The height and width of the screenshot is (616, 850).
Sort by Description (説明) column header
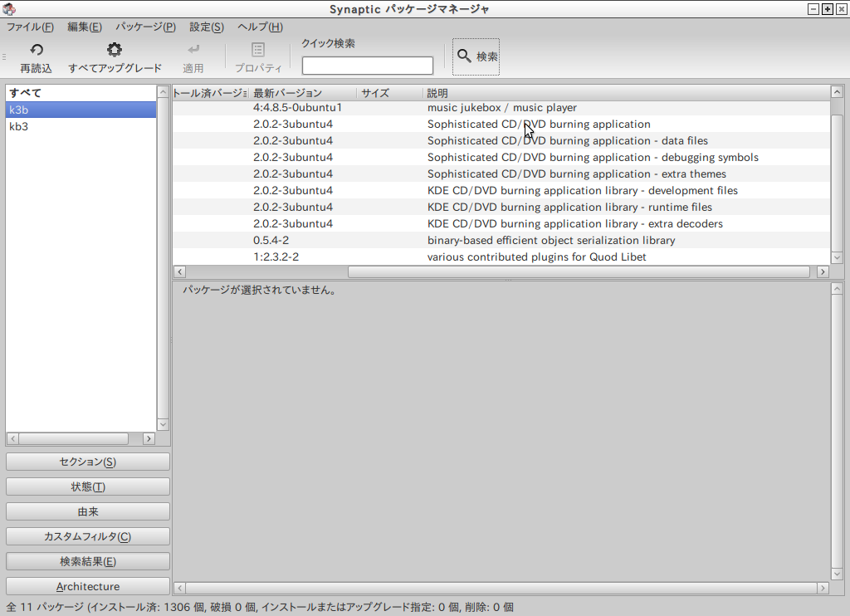point(626,93)
